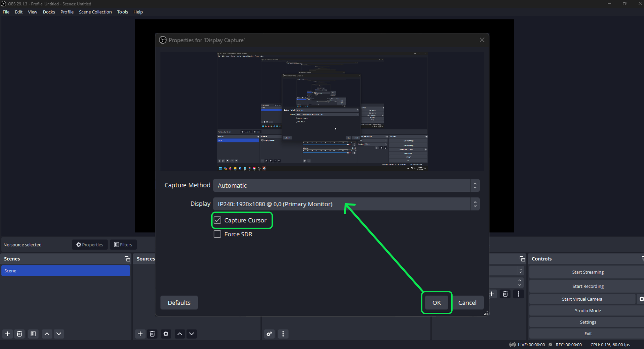Open the Scene Collection menu

(95, 12)
